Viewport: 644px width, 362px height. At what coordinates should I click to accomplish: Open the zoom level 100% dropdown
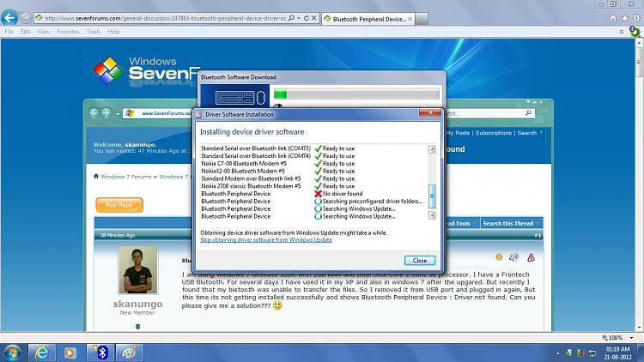(631, 338)
